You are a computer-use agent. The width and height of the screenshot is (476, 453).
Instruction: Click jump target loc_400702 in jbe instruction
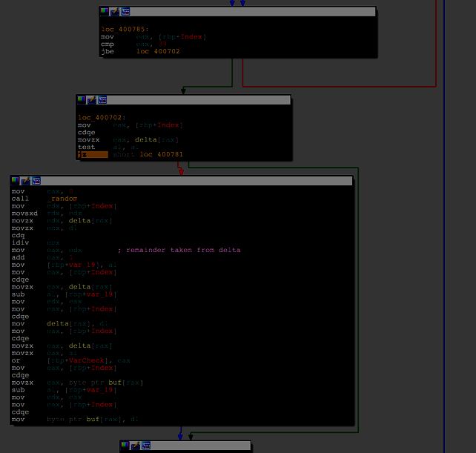coord(157,52)
